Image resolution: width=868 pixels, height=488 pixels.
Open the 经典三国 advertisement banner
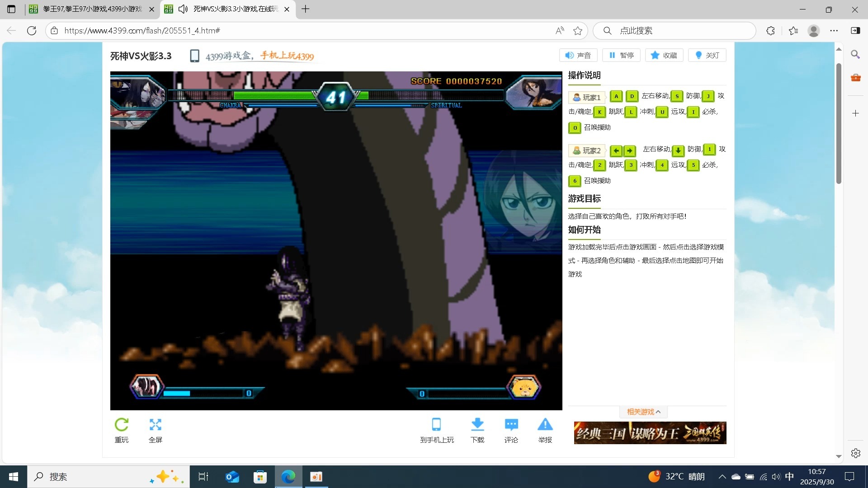tap(650, 433)
